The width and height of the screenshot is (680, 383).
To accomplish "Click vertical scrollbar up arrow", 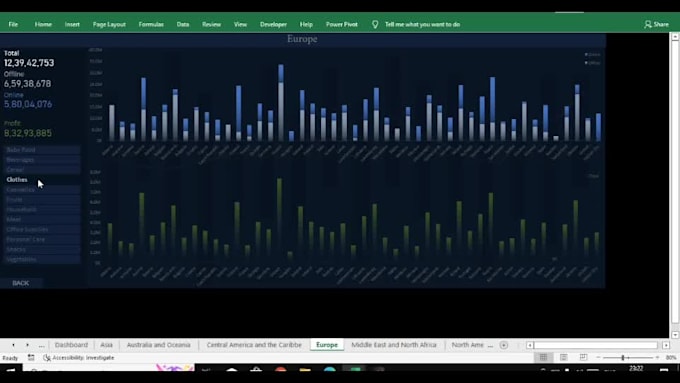I will tap(675, 37).
